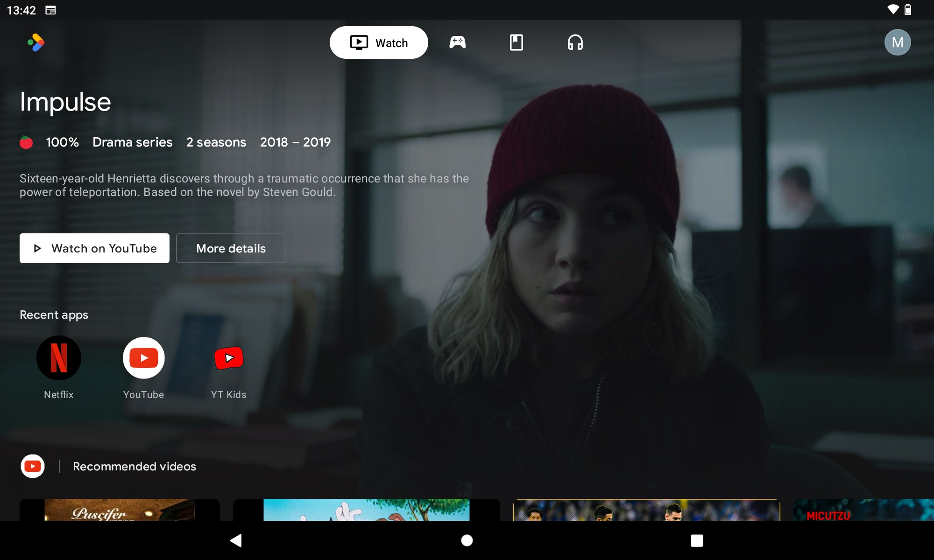This screenshot has height=560, width=934.
Task: Tap the 13:42 clock in status bar
Action: (x=21, y=10)
